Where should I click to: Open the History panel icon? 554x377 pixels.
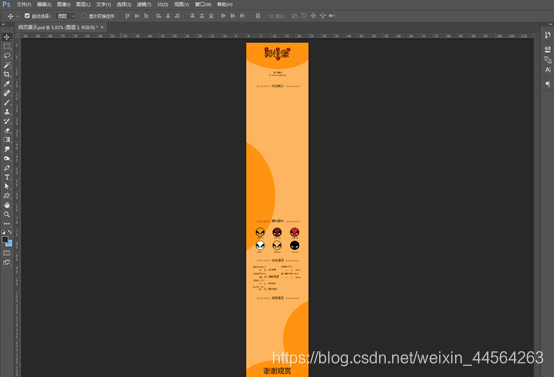pyautogui.click(x=548, y=35)
